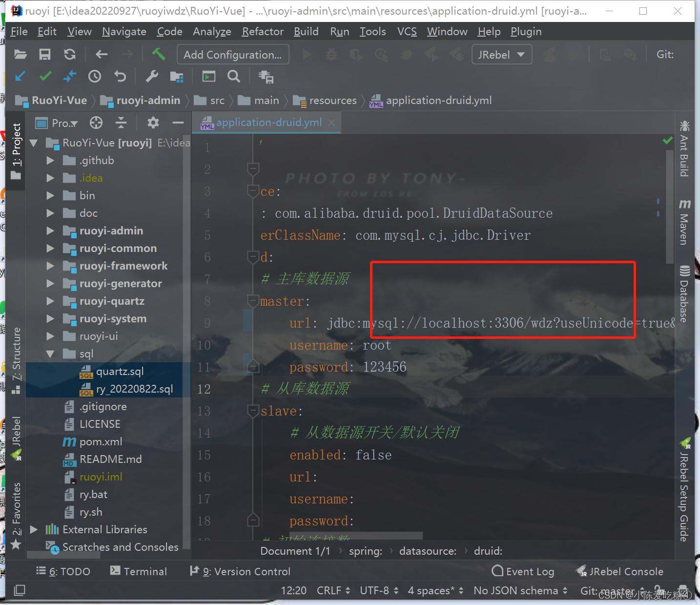Click the No JSON schema selector
The height and width of the screenshot is (605, 700).
click(x=520, y=590)
